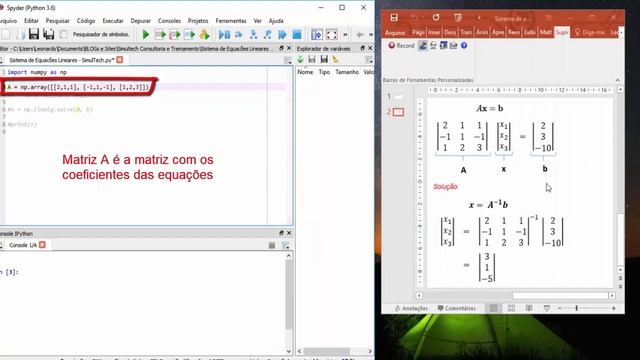640x360 pixels.
Task: Open the Depurar menu
Action: (140, 21)
